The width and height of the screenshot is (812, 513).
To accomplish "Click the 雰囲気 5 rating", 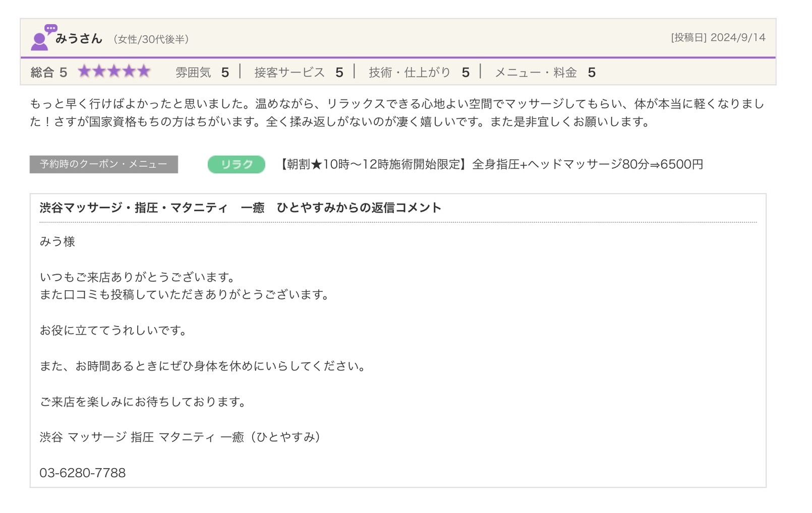I will [202, 73].
